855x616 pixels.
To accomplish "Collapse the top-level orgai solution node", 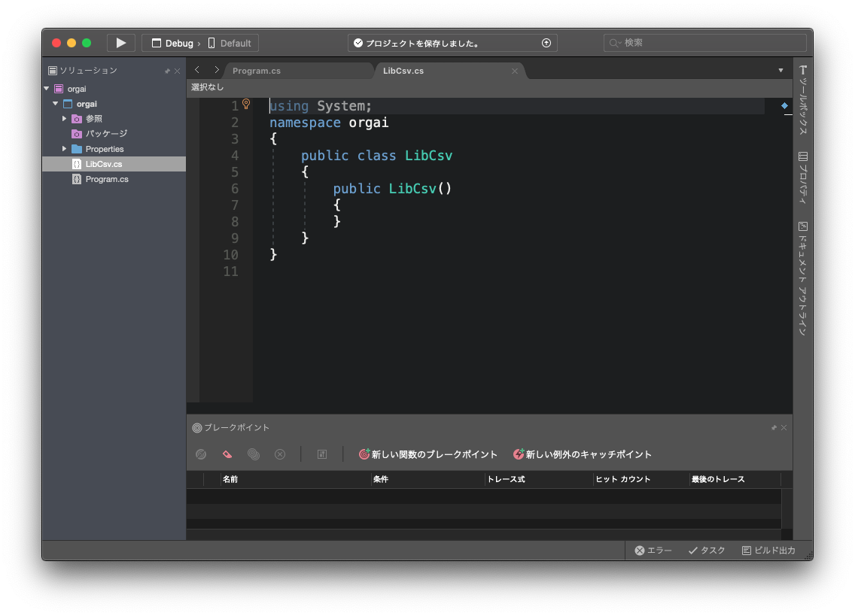I will pyautogui.click(x=47, y=88).
